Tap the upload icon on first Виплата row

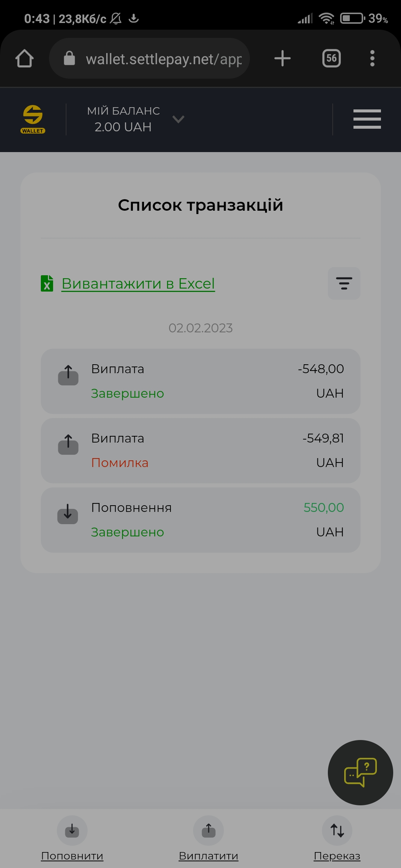click(x=68, y=375)
